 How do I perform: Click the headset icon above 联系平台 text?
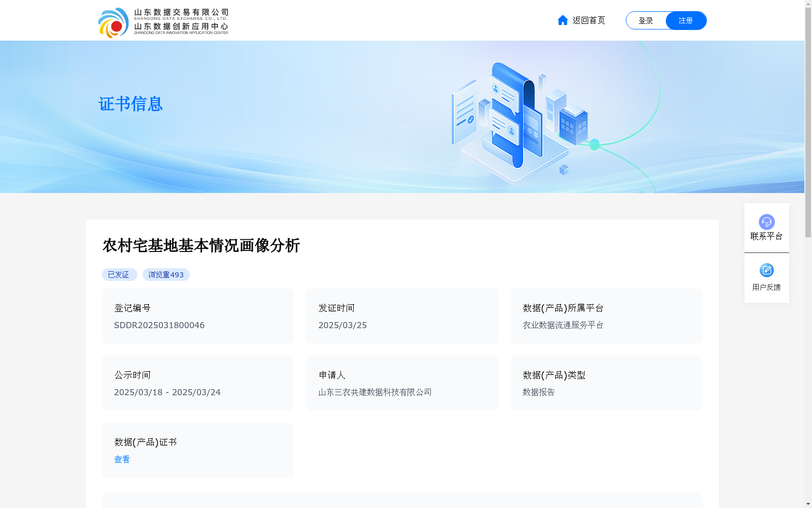tap(766, 221)
